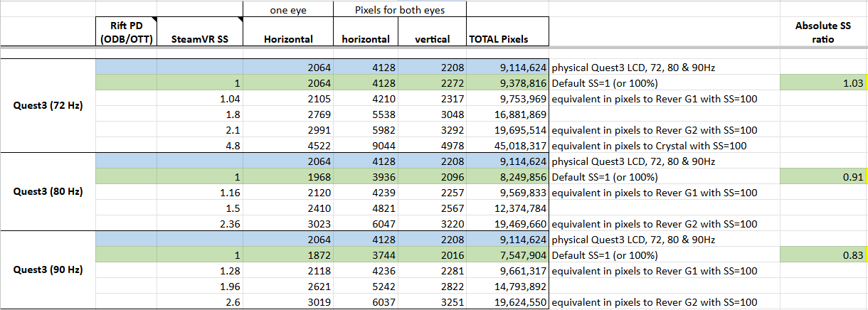868x310 pixels.
Task: Select the Absolute SS ratio value 0.91
Action: point(824,177)
